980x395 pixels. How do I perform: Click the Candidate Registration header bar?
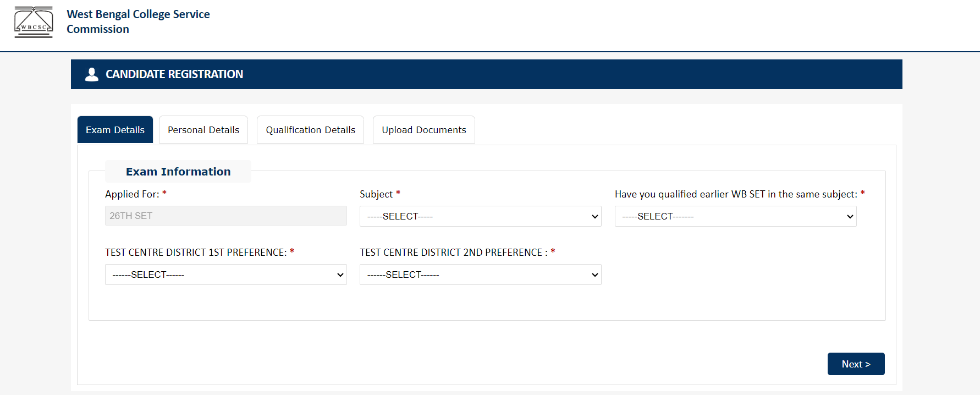pos(486,74)
